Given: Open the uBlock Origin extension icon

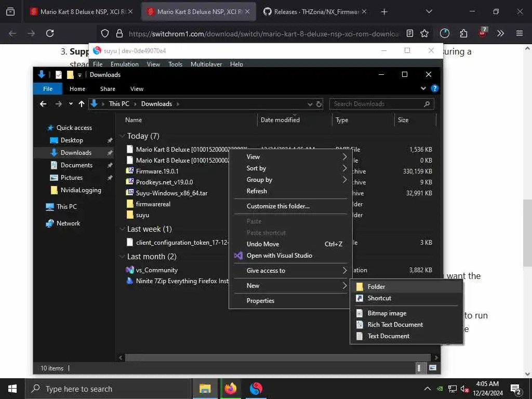Looking at the screenshot, I should point(482,33).
